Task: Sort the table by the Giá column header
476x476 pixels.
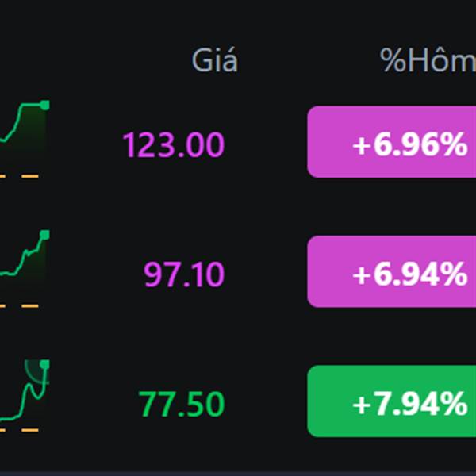Action: pos(215,60)
